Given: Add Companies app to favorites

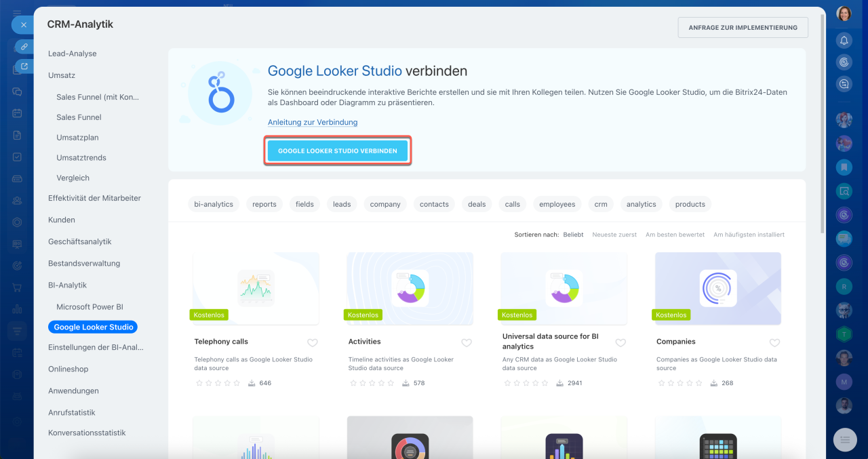Looking at the screenshot, I should point(774,343).
